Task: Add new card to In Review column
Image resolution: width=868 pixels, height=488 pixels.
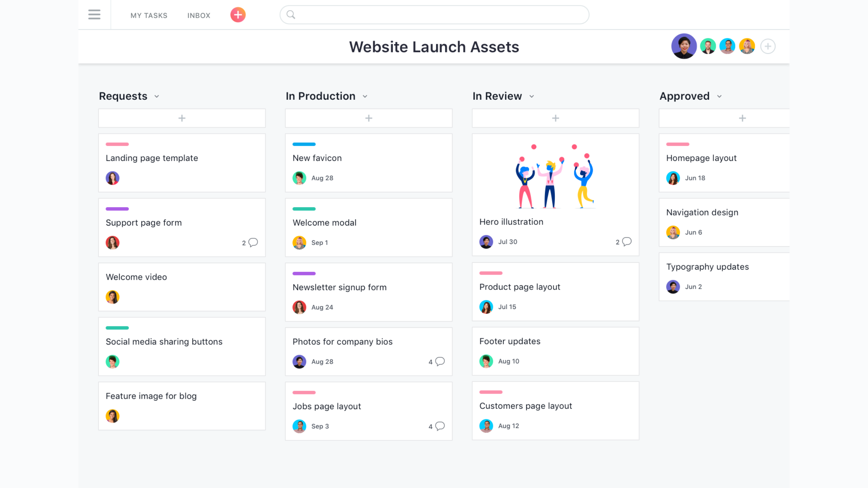Action: pyautogui.click(x=555, y=117)
